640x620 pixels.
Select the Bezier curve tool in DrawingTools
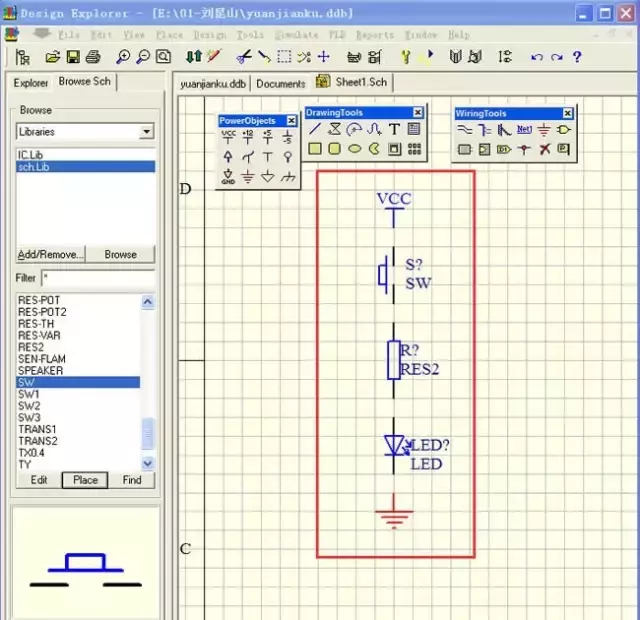click(374, 130)
